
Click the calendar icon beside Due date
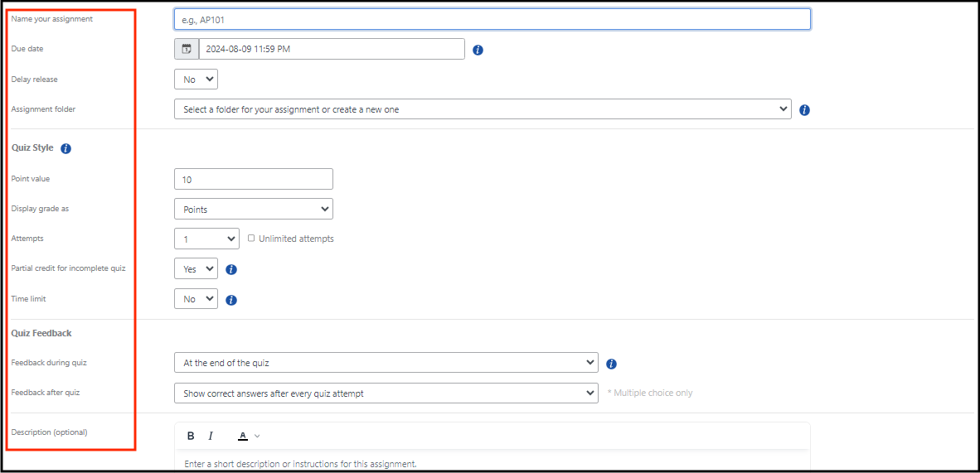[187, 49]
